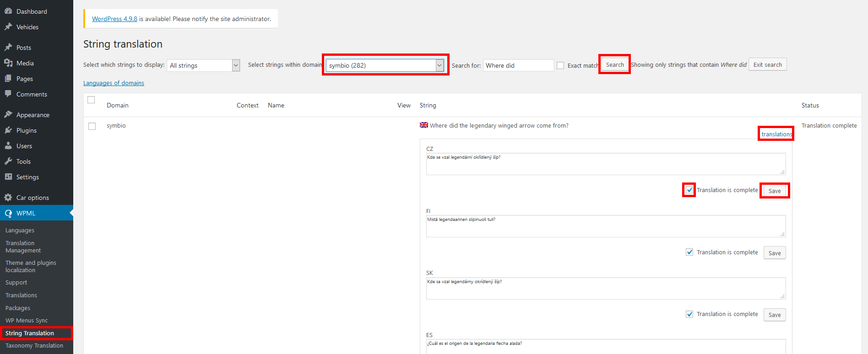This screenshot has height=354, width=868.
Task: Open Languages of domains link
Action: point(114,83)
